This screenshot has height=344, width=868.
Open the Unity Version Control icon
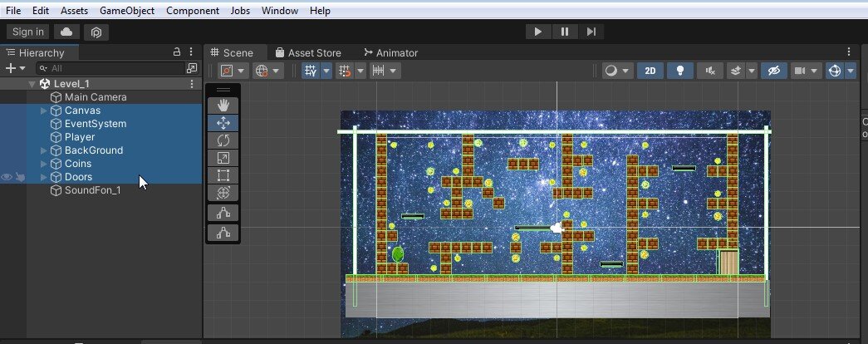pos(96,32)
